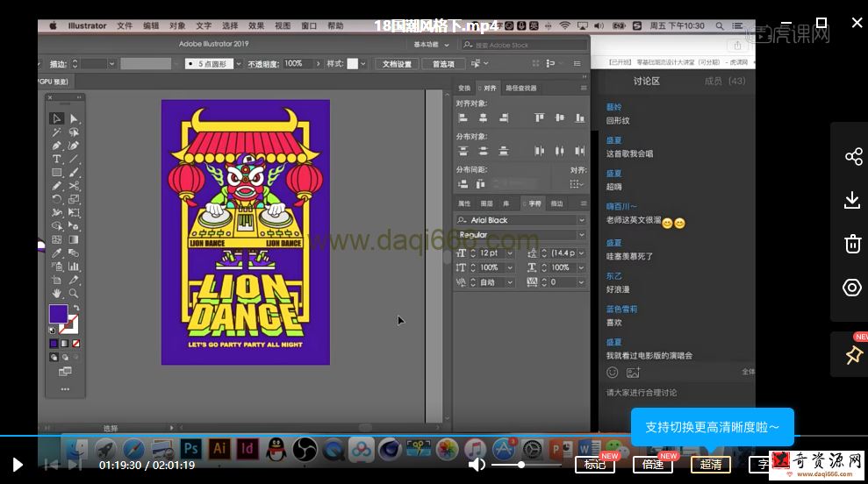Select the Mesh tool

point(56,239)
